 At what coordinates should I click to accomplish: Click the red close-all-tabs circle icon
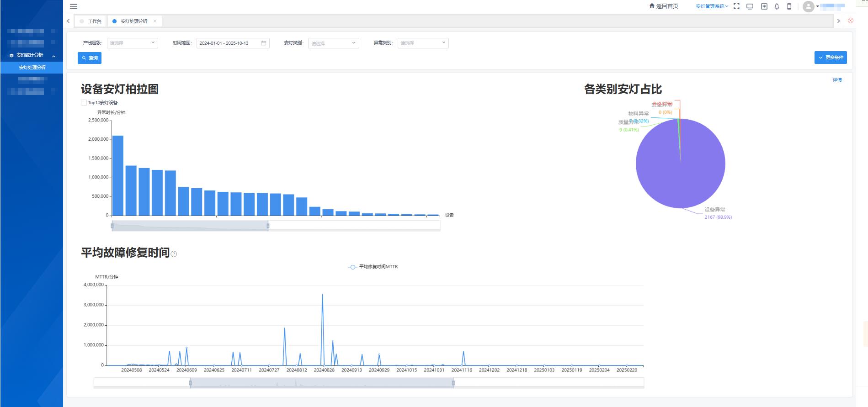851,21
